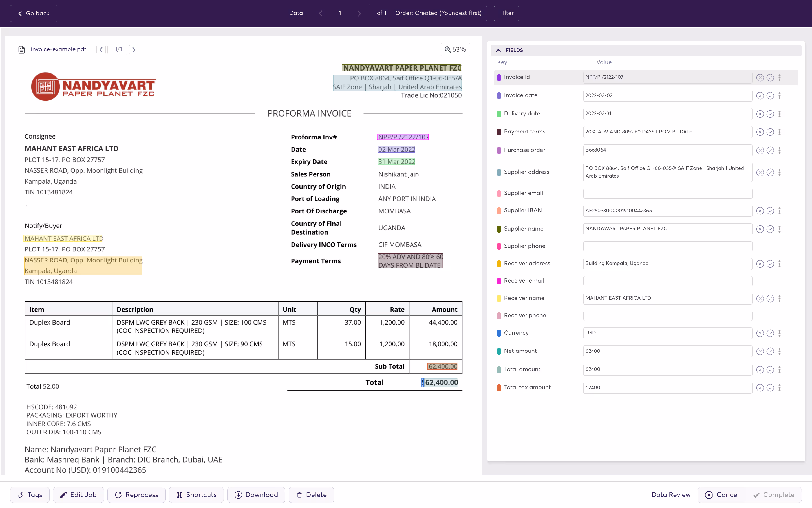Click the Complete button
812x508 pixels.
pos(774,494)
